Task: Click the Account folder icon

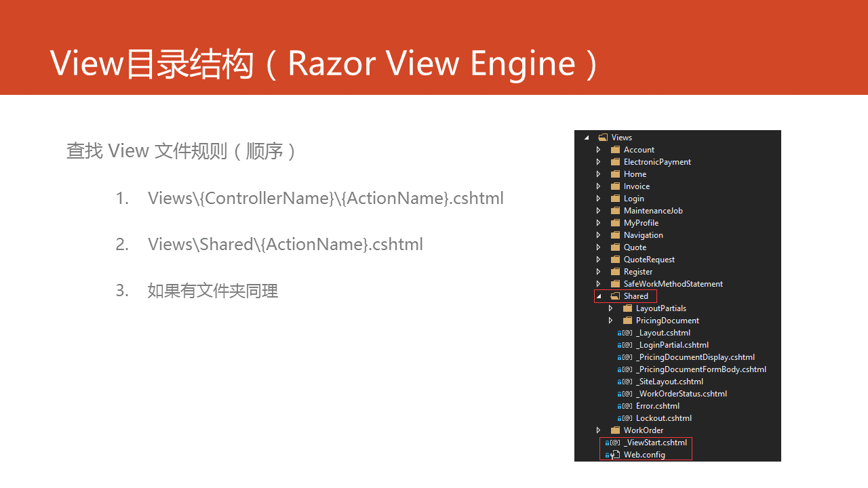Action: 615,150
